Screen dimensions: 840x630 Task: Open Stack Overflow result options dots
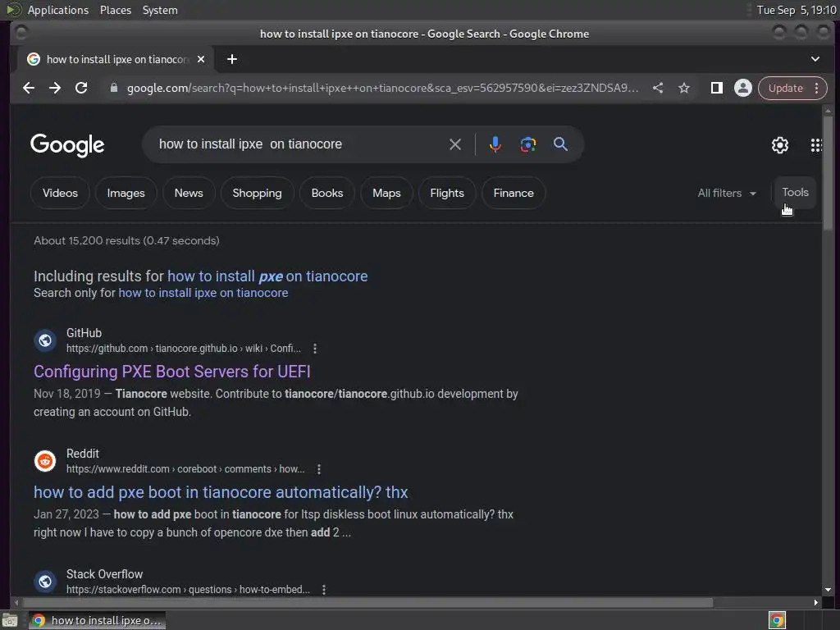coord(324,590)
